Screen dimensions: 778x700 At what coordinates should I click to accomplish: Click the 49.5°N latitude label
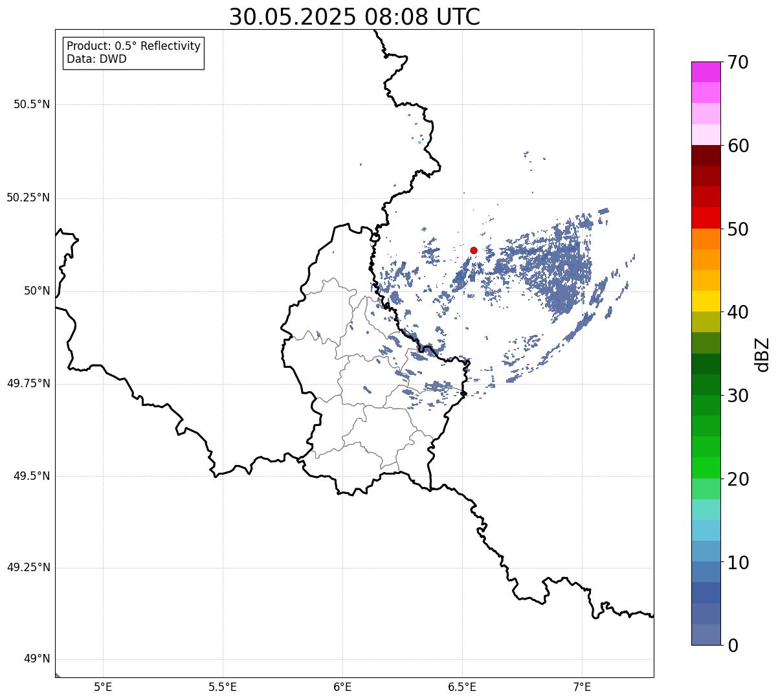[32, 477]
